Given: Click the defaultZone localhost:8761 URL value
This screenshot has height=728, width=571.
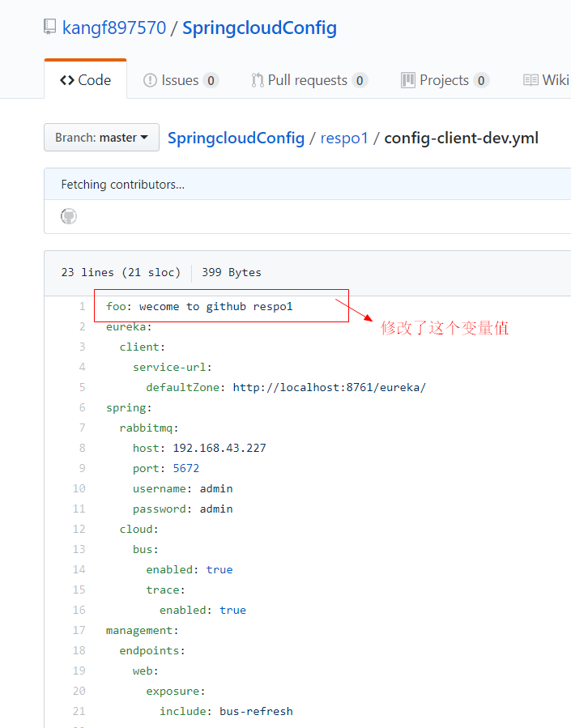Looking at the screenshot, I should point(330,388).
